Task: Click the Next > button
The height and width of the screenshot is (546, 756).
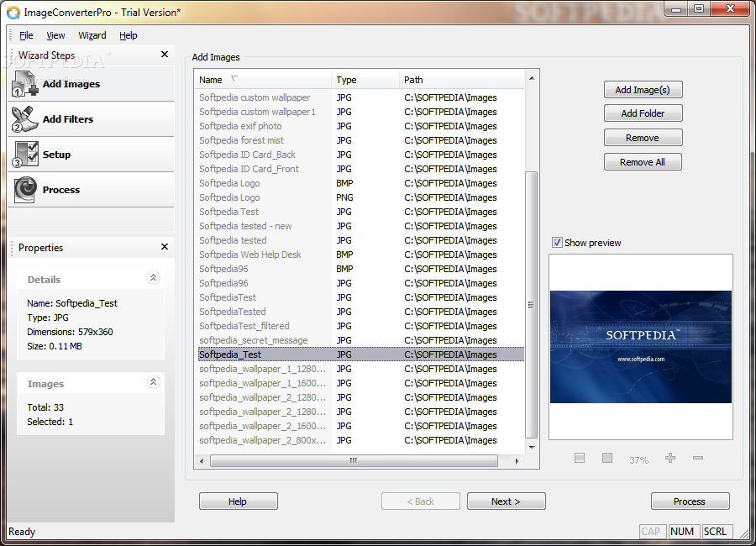Action: coord(506,501)
